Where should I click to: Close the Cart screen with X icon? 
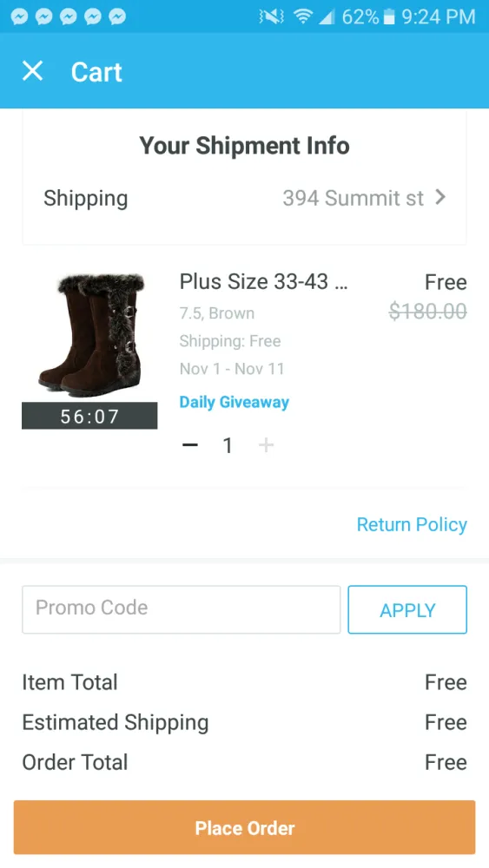(33, 71)
